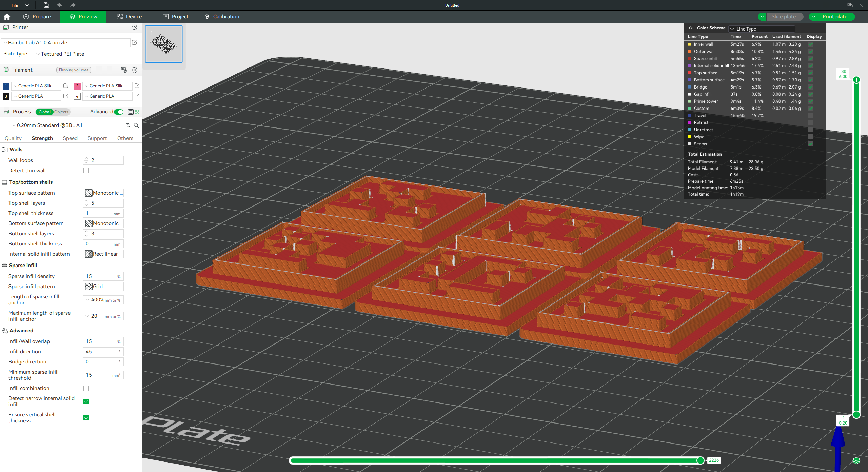Hide Outer wall line display
The width and height of the screenshot is (868, 472).
click(810, 52)
